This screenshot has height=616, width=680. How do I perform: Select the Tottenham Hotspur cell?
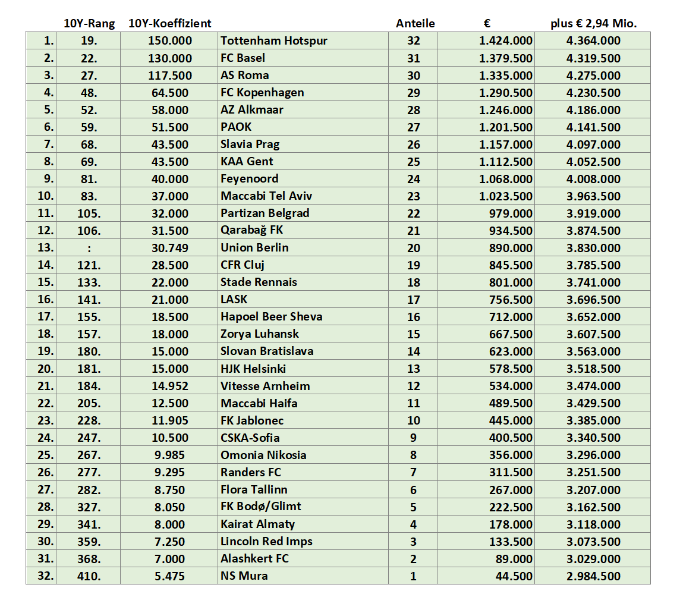303,40
